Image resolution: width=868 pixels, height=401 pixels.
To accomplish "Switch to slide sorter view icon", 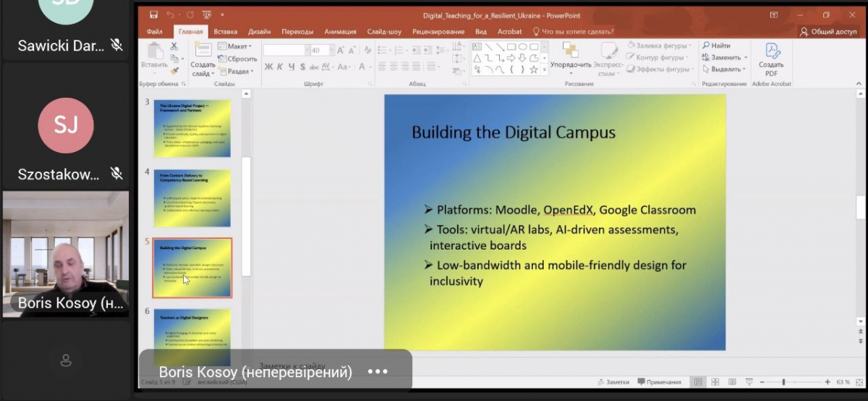I will pyautogui.click(x=714, y=382).
